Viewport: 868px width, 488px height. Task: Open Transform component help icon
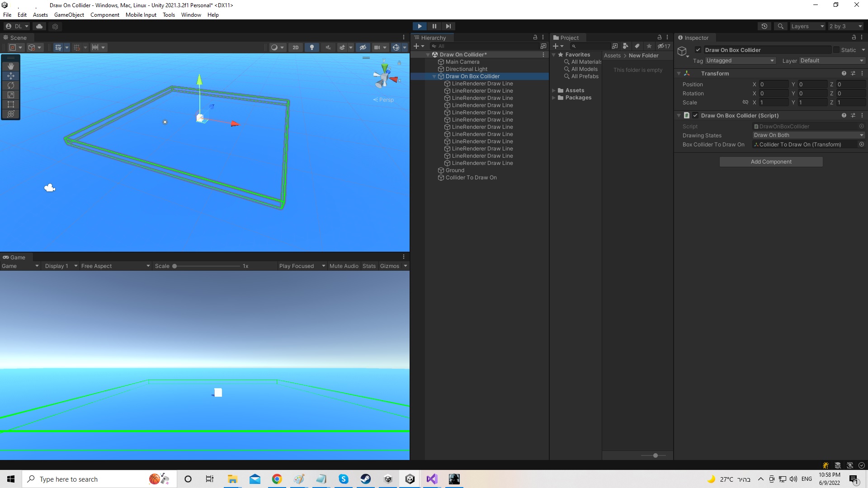[x=844, y=73]
